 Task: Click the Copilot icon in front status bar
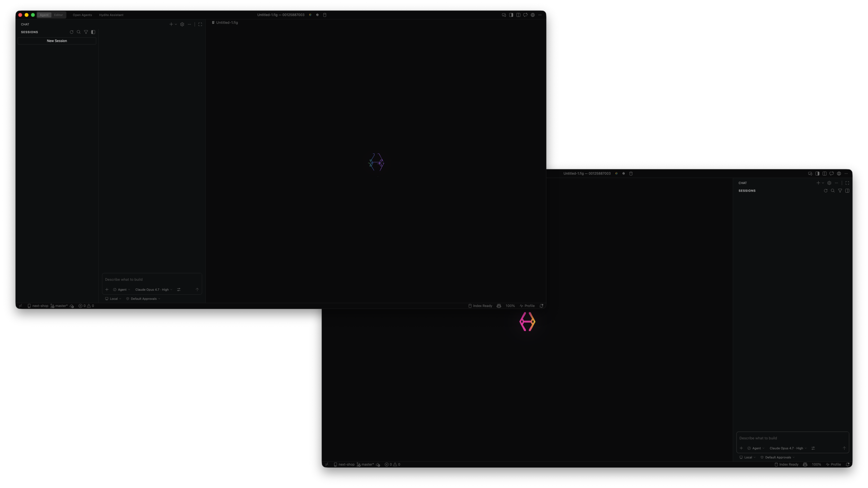pos(499,306)
